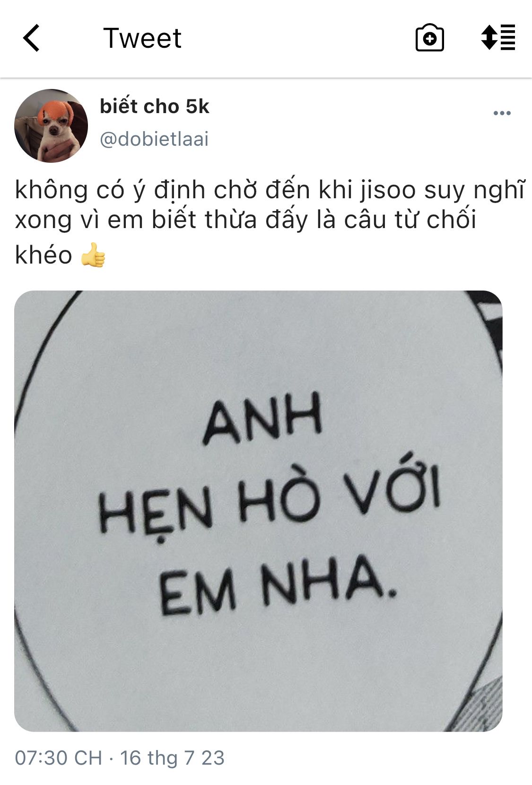Open the reply sorting icon
Image resolution: width=532 pixels, height=785 pixels.
coord(498,37)
